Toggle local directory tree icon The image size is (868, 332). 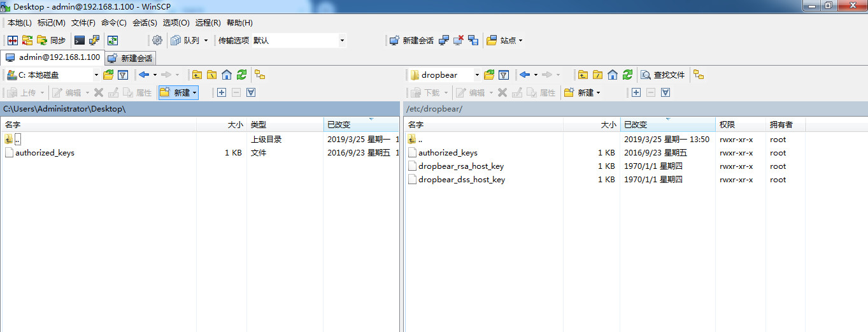[x=260, y=75]
